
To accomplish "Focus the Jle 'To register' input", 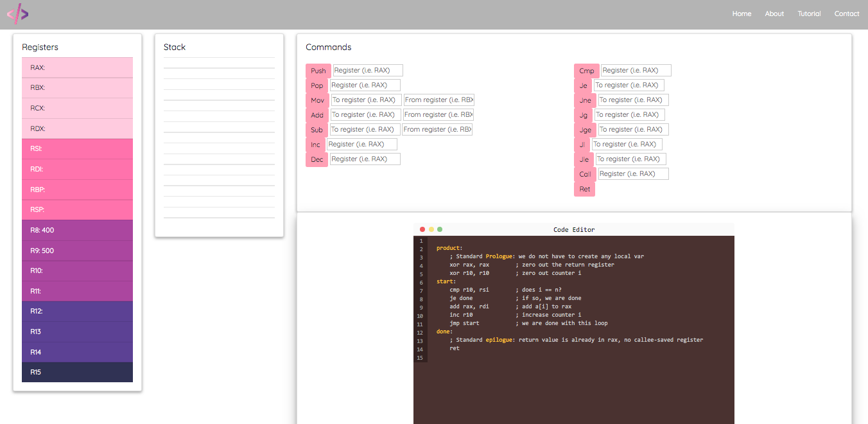I will pos(631,159).
